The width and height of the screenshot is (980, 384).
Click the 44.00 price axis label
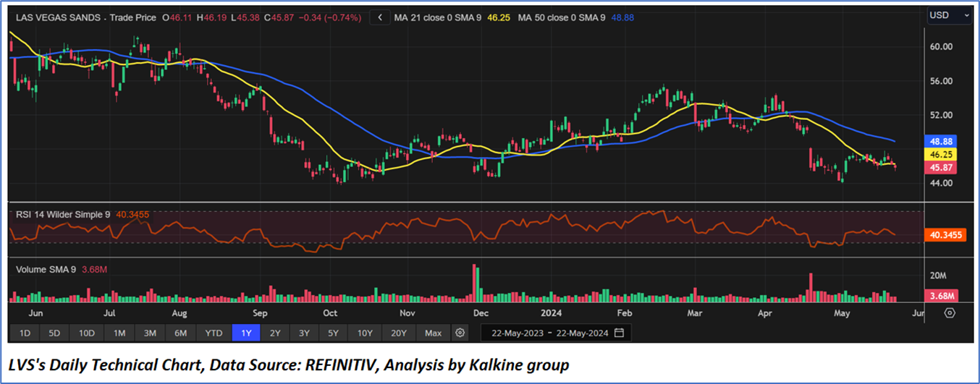point(942,184)
